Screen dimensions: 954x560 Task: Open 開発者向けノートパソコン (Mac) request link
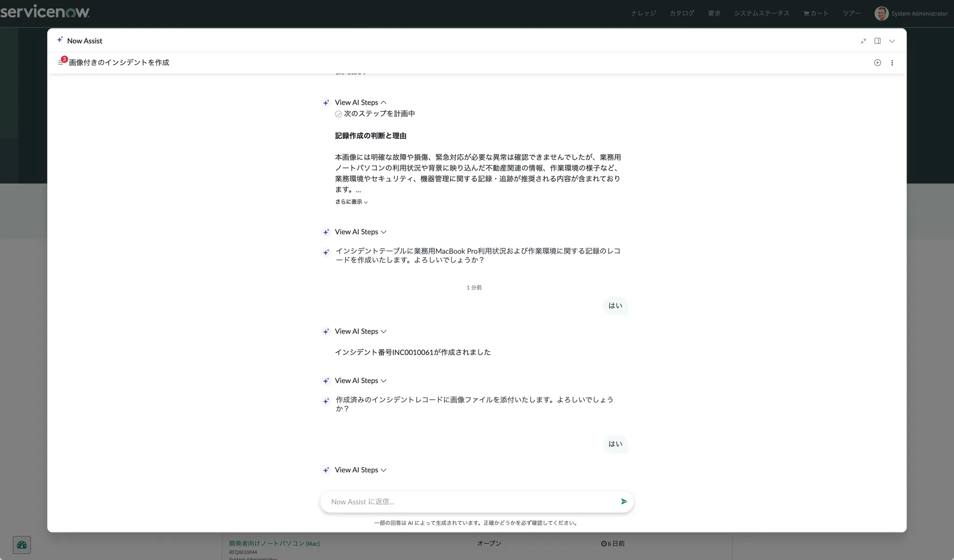click(x=274, y=543)
